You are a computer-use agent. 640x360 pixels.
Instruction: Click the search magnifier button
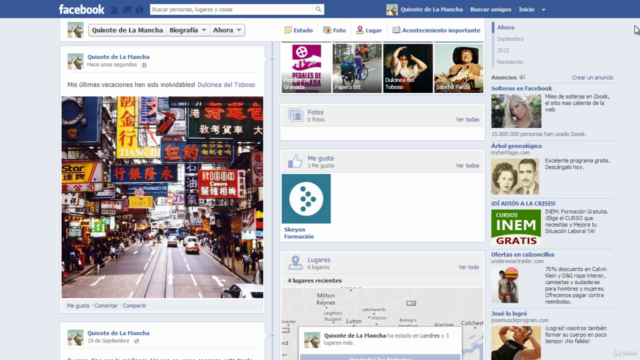[318, 9]
